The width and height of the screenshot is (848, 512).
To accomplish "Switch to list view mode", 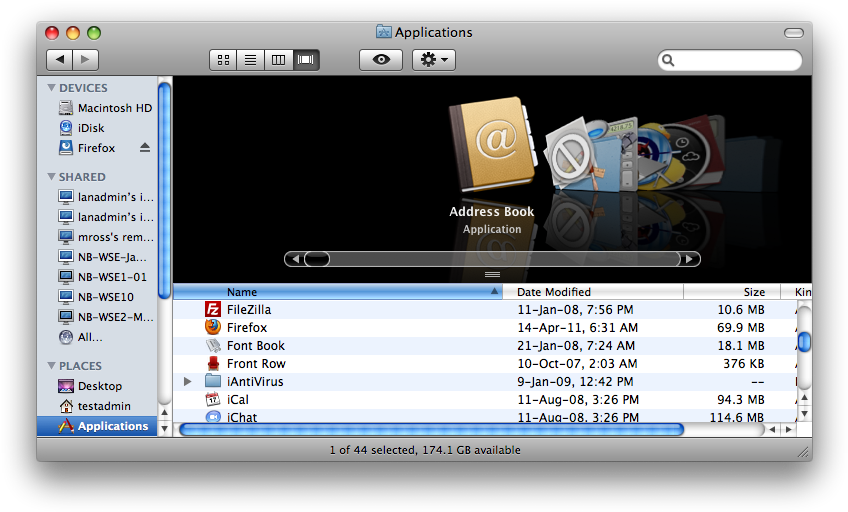I will coord(250,60).
